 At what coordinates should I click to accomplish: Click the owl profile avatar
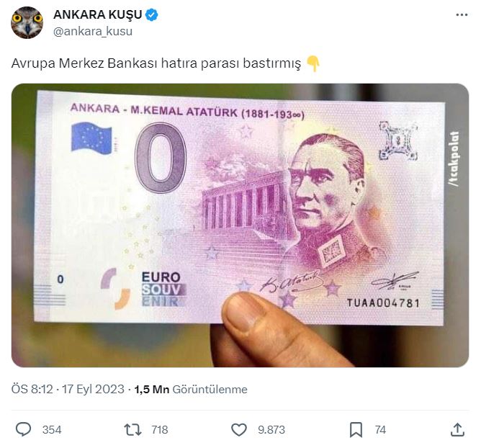pyautogui.click(x=27, y=22)
